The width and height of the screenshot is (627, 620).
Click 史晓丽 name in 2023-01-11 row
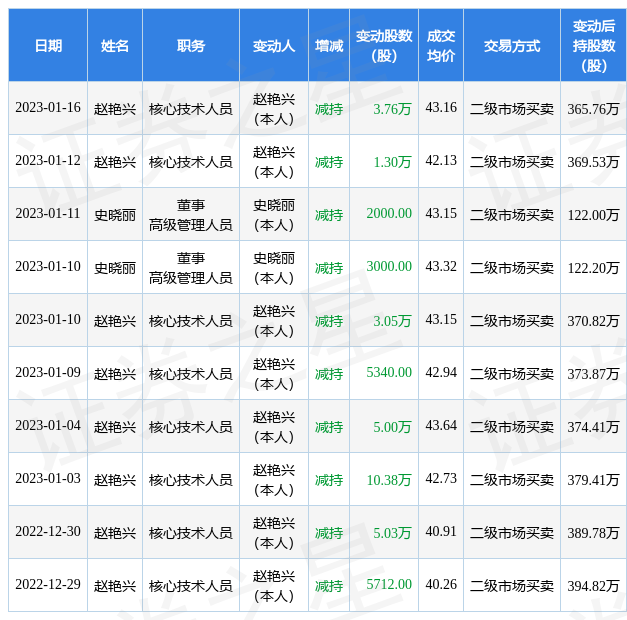point(115,215)
